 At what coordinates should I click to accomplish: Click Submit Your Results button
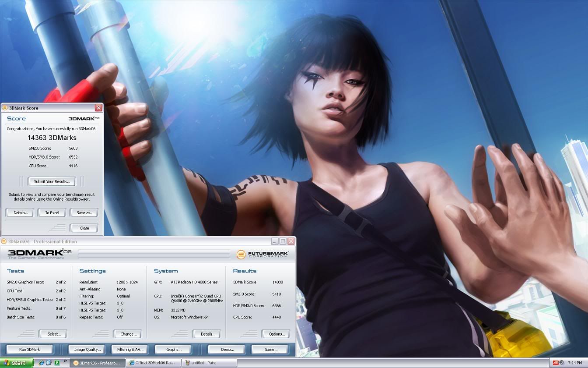(x=52, y=181)
